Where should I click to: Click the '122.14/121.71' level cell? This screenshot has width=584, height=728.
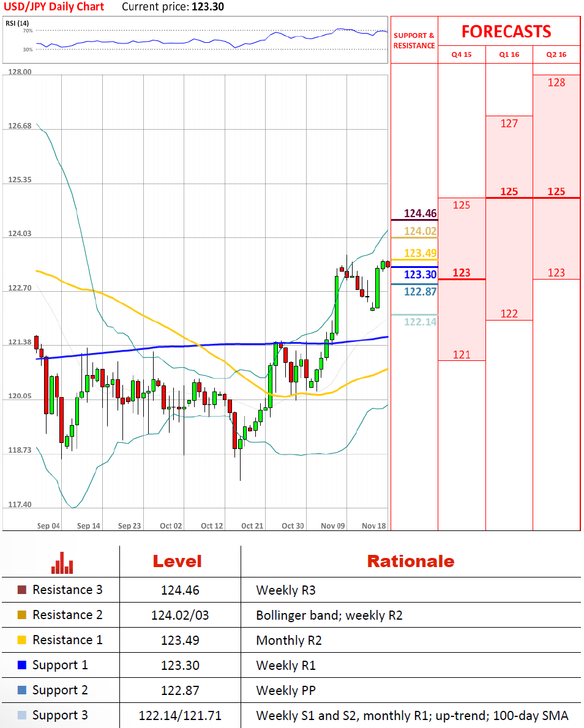click(180, 716)
